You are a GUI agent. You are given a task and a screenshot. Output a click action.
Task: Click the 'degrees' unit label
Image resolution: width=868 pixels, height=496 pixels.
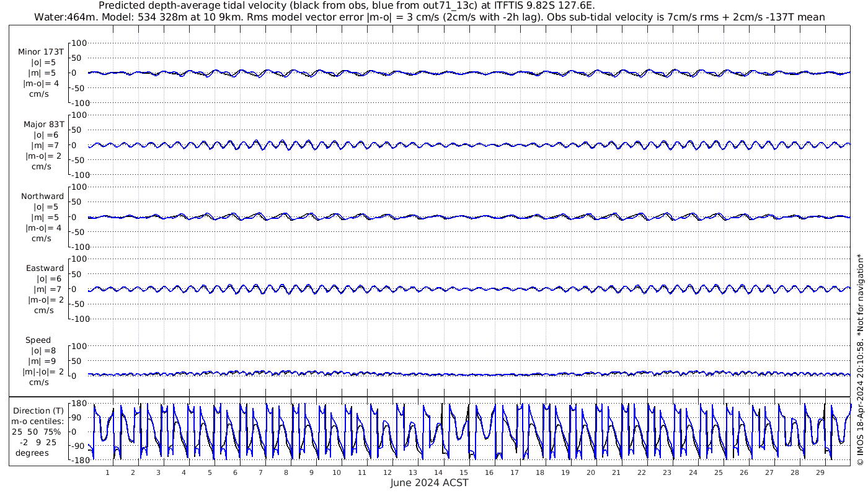(32, 453)
